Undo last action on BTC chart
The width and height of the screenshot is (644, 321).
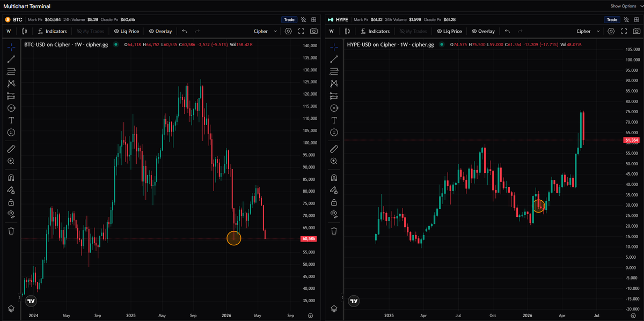point(185,31)
